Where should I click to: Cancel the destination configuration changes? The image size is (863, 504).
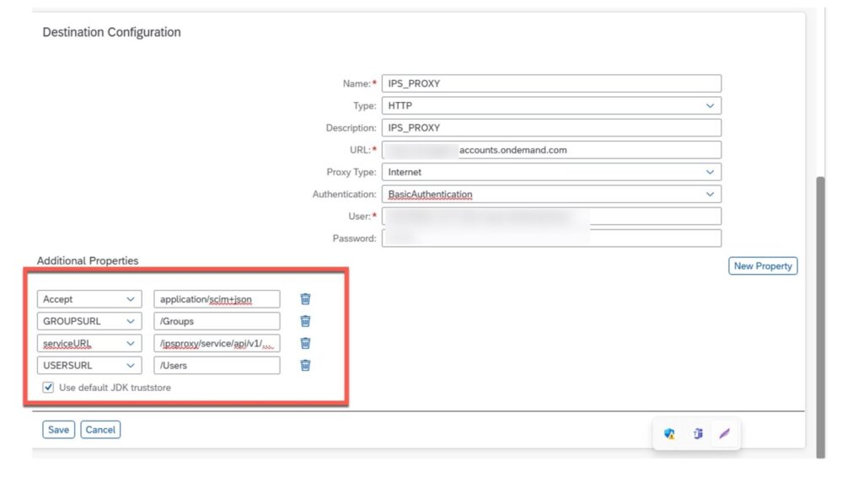pyautogui.click(x=100, y=429)
